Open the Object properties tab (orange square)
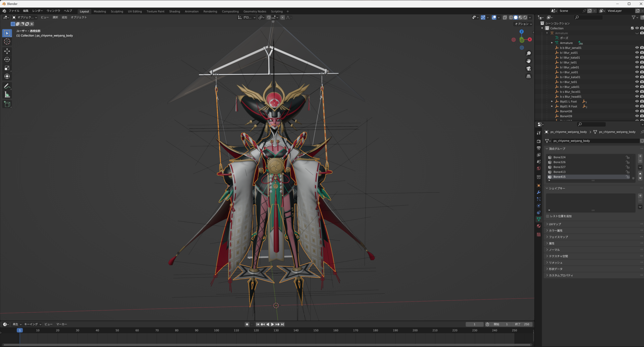Image resolution: width=644 pixels, height=347 pixels. (539, 186)
